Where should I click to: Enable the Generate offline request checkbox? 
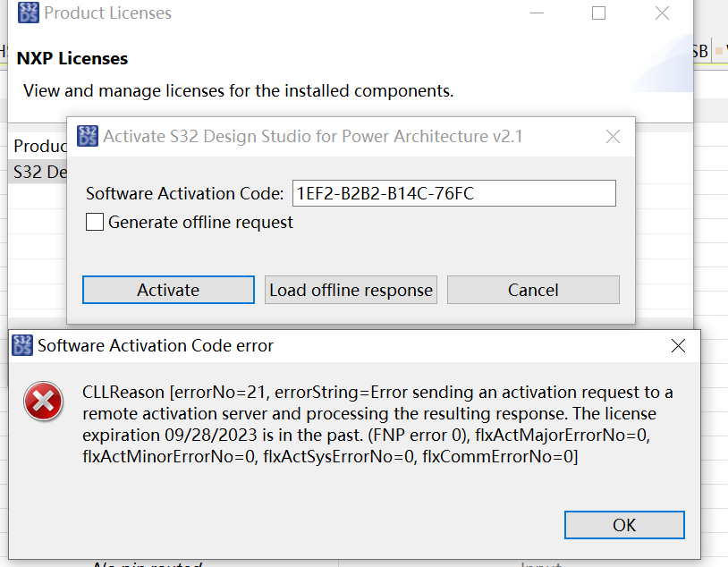pos(95,222)
